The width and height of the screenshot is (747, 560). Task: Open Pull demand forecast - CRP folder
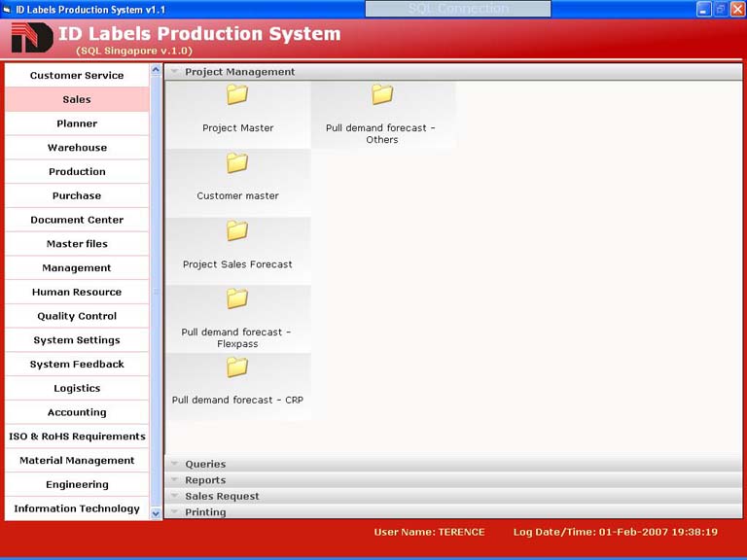click(237, 367)
